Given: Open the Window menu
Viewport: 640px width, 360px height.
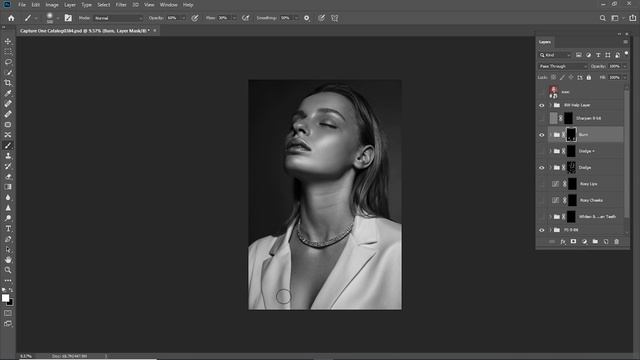Looking at the screenshot, I should coord(169,5).
